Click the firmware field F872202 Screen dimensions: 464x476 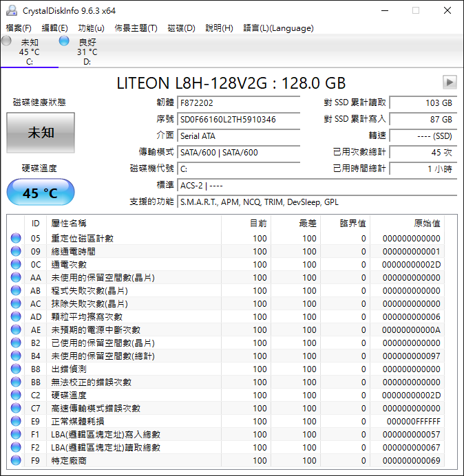click(239, 102)
